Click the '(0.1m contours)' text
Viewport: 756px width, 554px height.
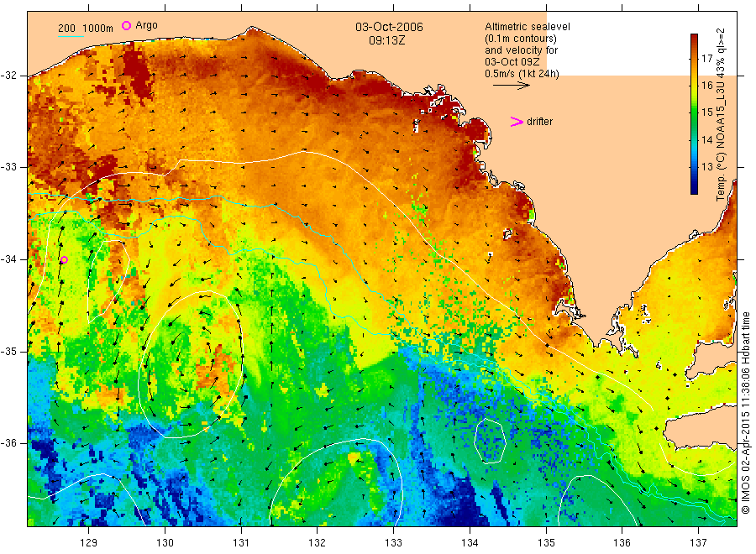point(521,39)
